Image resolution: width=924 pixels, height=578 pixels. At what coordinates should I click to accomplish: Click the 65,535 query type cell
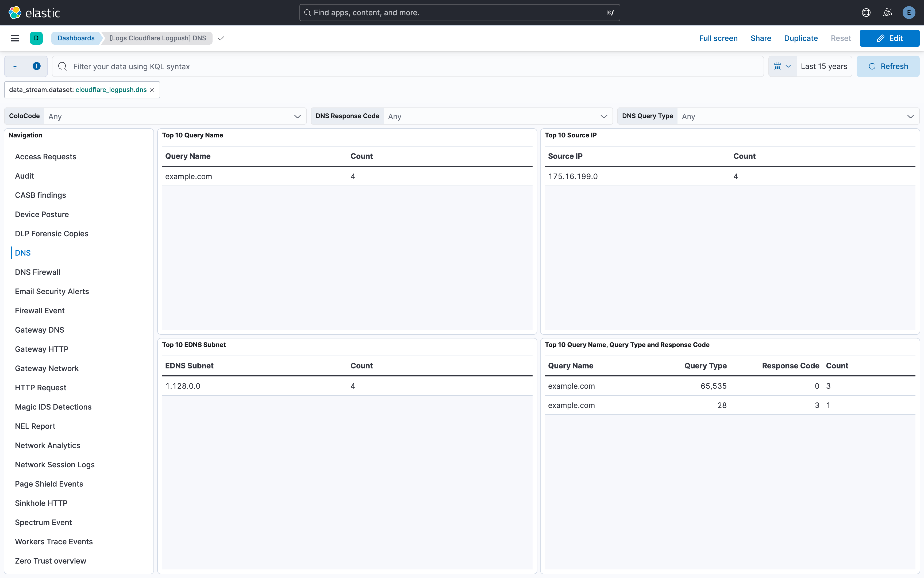tap(713, 386)
